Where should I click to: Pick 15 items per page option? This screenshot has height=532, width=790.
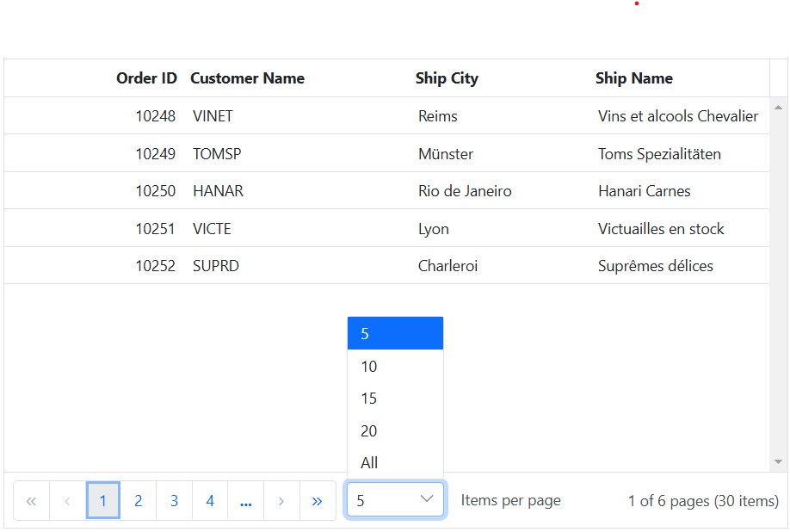[395, 399]
